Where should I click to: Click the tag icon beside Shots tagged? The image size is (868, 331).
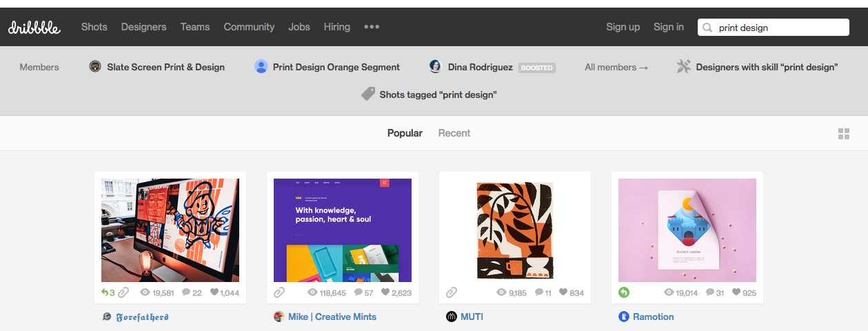point(368,94)
